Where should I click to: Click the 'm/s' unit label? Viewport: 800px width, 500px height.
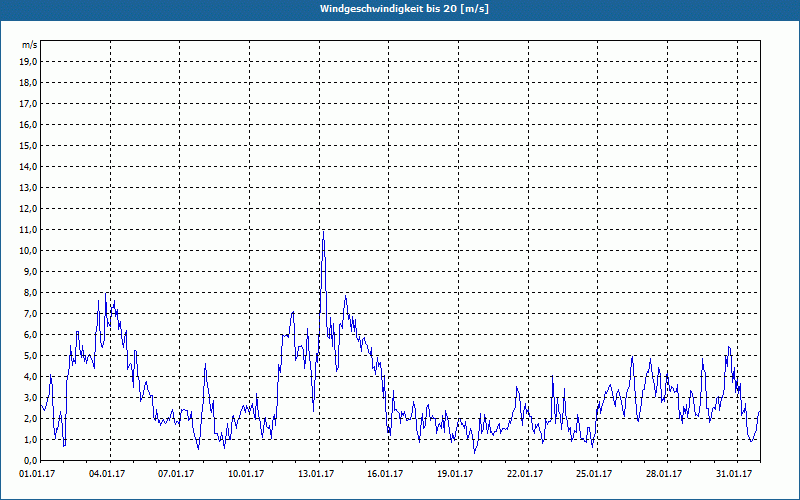tap(29, 45)
